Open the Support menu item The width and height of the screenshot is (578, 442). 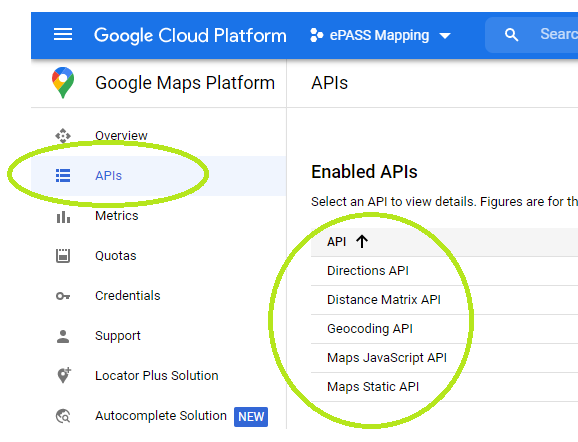click(159, 336)
